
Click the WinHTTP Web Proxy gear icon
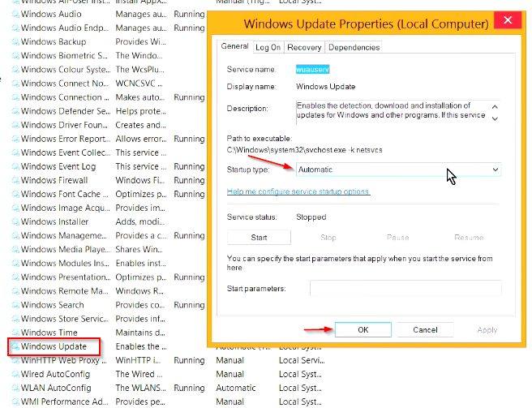15,360
